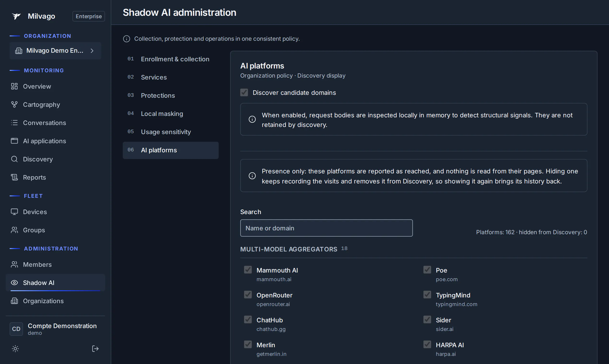Image resolution: width=609 pixels, height=364 pixels.
Task: Open the Members administration page
Action: tap(55, 264)
